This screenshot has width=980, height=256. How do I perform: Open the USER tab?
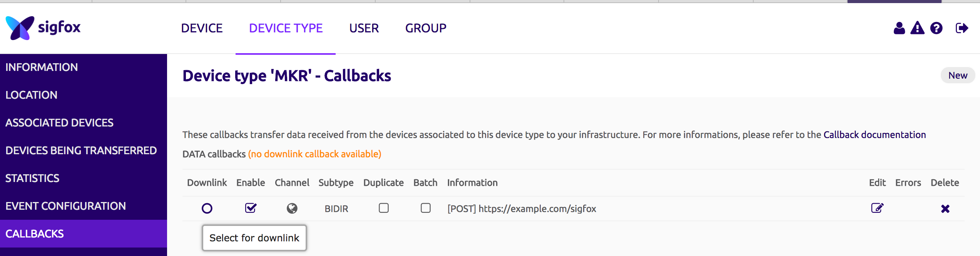(x=364, y=28)
